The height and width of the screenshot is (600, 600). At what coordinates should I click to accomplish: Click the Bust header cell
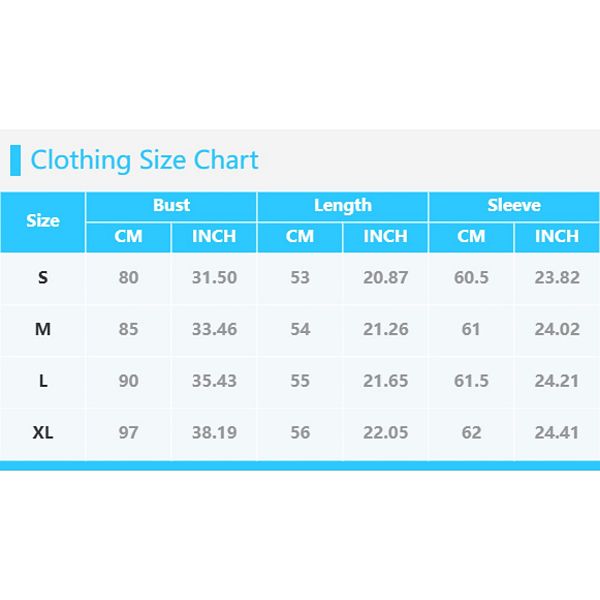click(x=171, y=206)
